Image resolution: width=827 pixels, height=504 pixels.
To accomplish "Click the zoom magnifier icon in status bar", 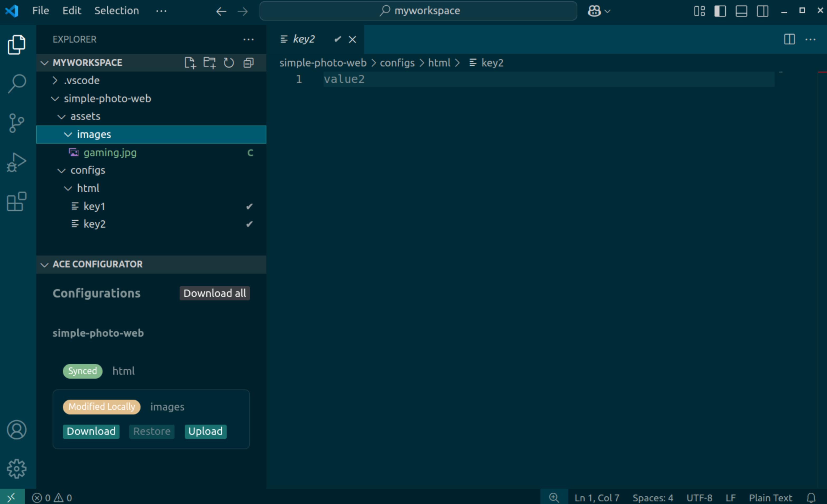I will [x=554, y=498].
